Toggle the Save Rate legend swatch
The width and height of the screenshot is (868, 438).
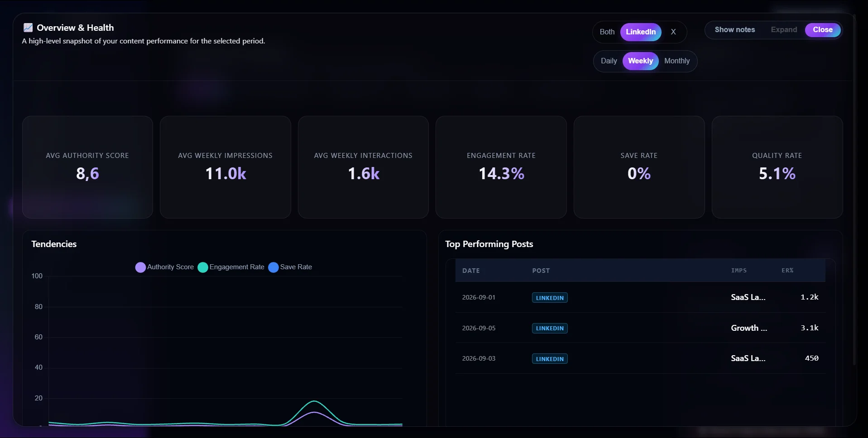coord(273,267)
